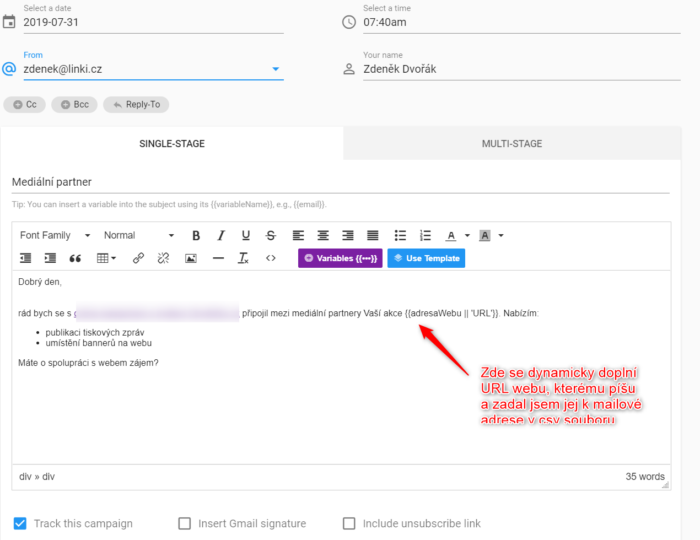The image size is (700, 540).
Task: Click the editor resize handle corner
Action: [x=665, y=485]
